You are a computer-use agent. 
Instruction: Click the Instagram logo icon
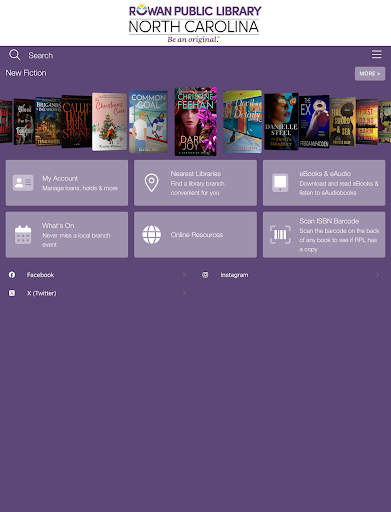pos(205,275)
